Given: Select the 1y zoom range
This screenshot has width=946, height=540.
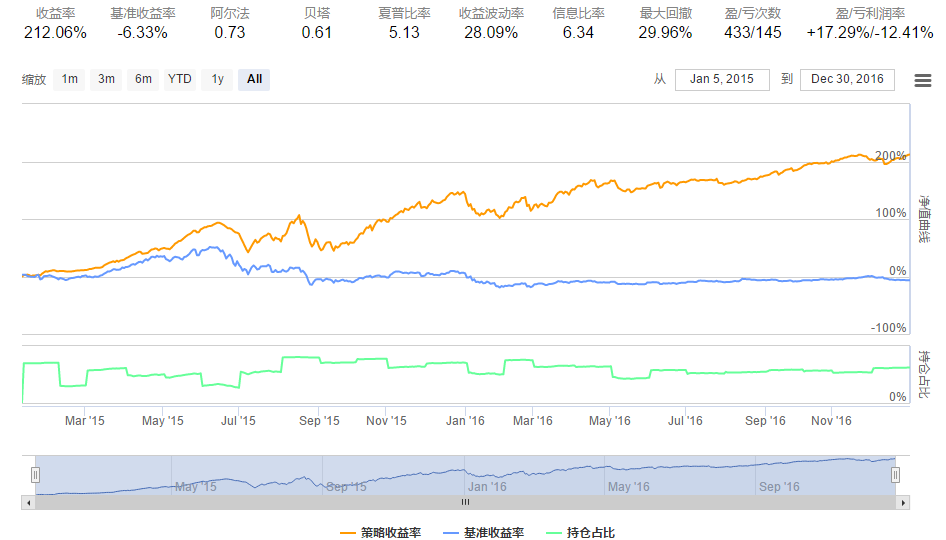Looking at the screenshot, I should 217,79.
